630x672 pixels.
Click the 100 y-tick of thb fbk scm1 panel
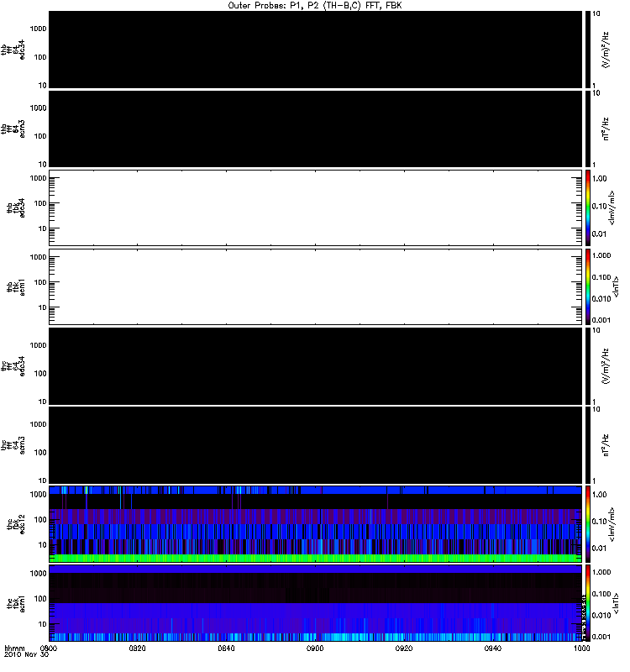(40, 282)
